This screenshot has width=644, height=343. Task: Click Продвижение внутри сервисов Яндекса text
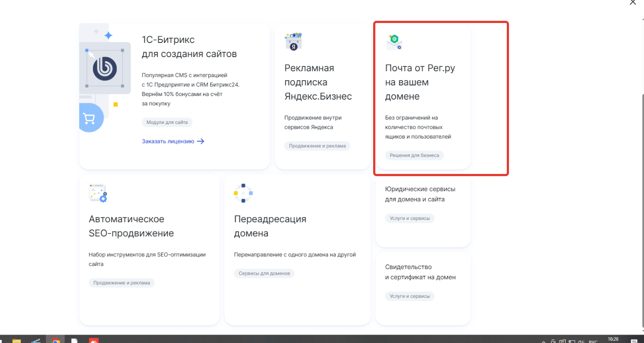(x=313, y=122)
